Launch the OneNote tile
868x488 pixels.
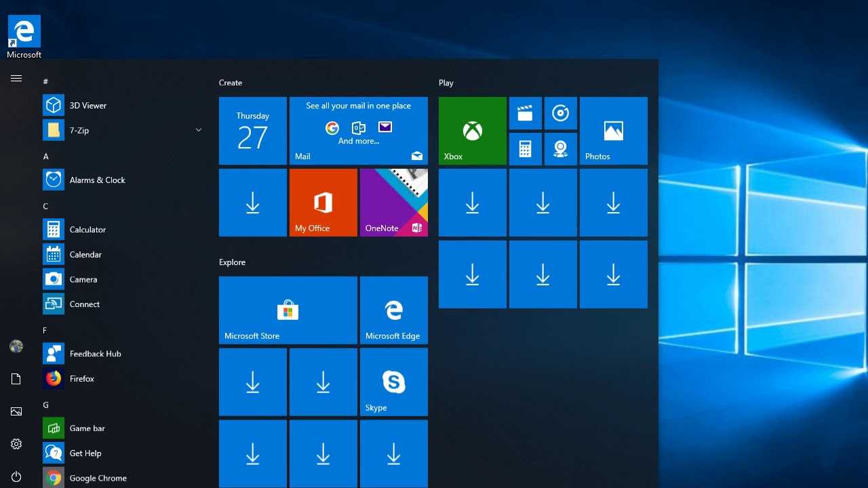(394, 203)
